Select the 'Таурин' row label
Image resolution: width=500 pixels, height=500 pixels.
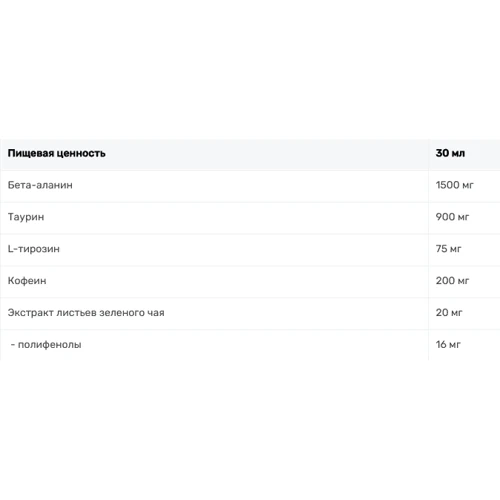(26, 217)
